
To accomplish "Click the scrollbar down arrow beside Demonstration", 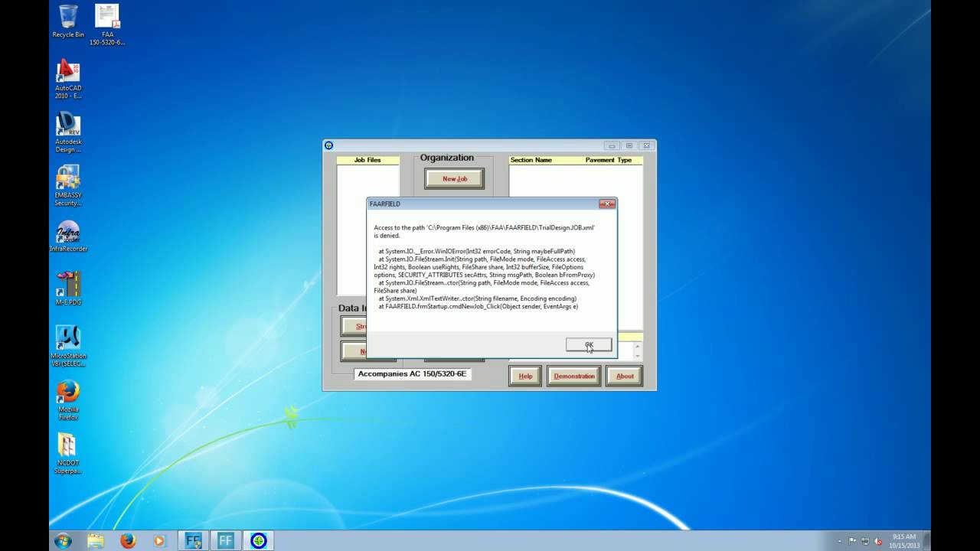I will click(x=637, y=356).
